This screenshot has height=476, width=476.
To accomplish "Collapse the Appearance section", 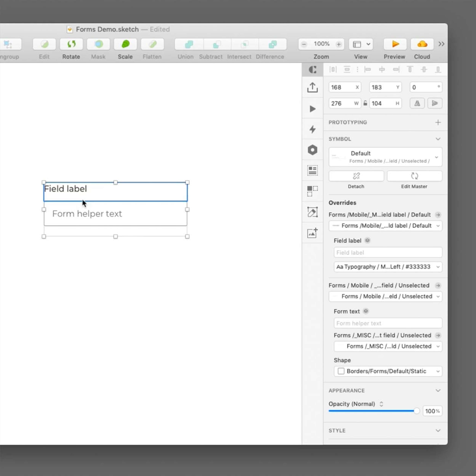I will 438,390.
